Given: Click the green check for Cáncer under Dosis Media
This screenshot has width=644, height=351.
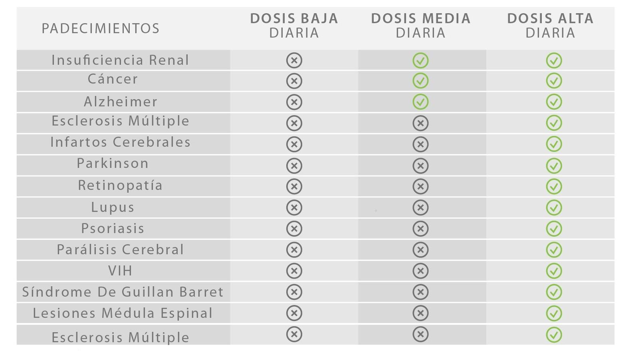Looking at the screenshot, I should [x=420, y=81].
